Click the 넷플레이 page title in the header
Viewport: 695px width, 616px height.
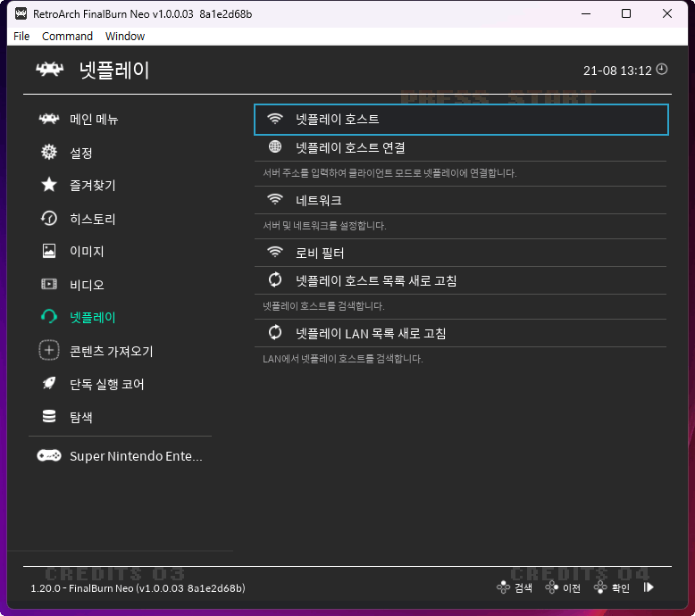click(x=114, y=70)
